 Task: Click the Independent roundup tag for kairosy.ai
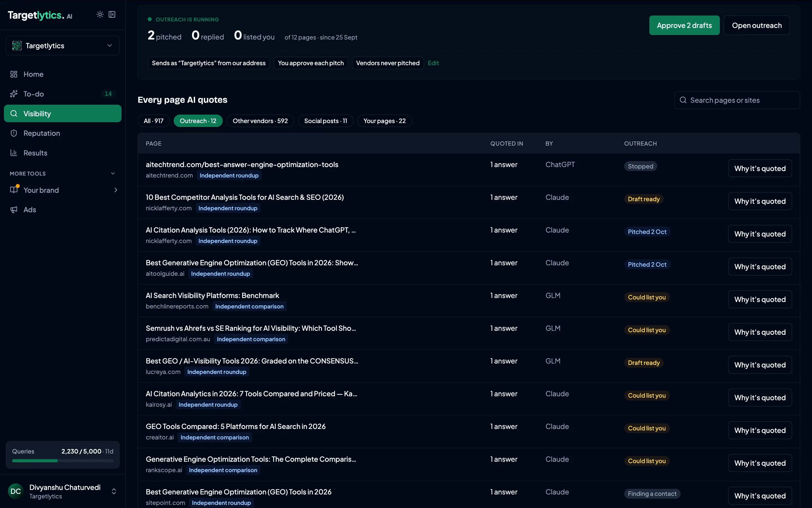pos(208,405)
